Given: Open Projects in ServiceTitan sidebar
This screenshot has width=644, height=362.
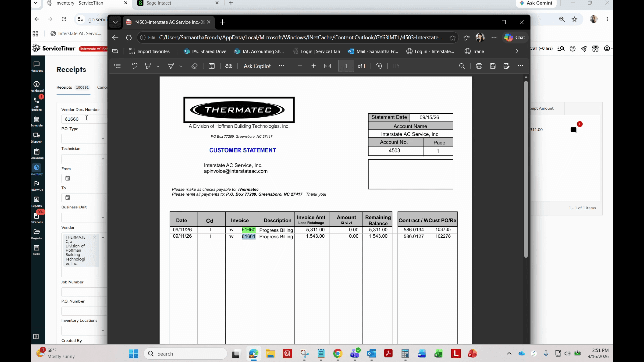Looking at the screenshot, I should (37, 234).
